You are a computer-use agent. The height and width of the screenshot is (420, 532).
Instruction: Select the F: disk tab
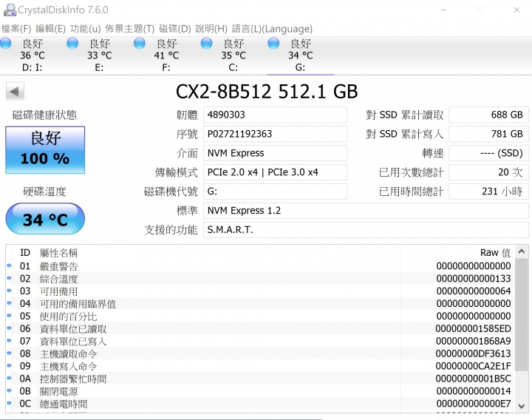tap(166, 55)
